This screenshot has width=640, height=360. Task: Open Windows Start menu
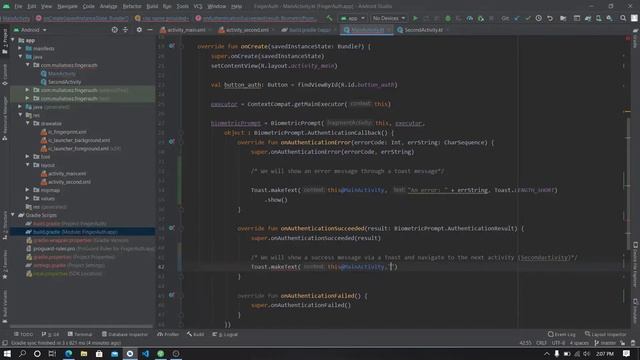point(7,353)
